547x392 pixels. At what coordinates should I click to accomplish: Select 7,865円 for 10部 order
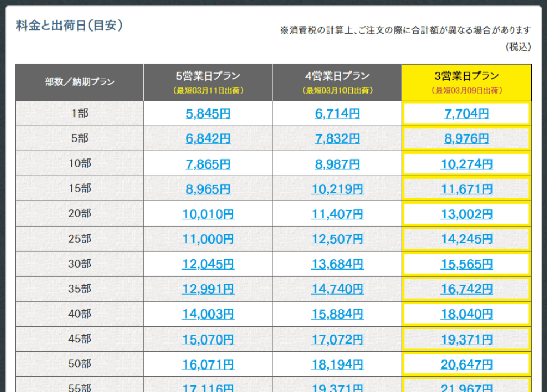[x=208, y=164]
